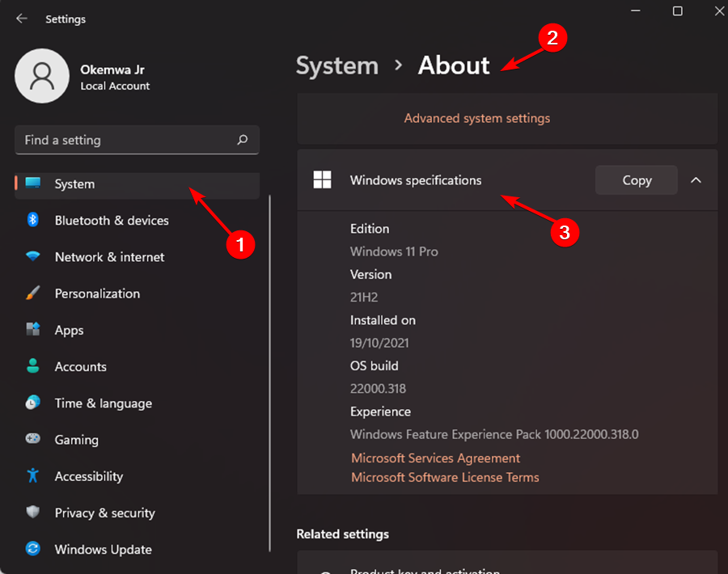728x574 pixels.
Task: Click the Okemwa Jr profile picture
Action: [42, 75]
